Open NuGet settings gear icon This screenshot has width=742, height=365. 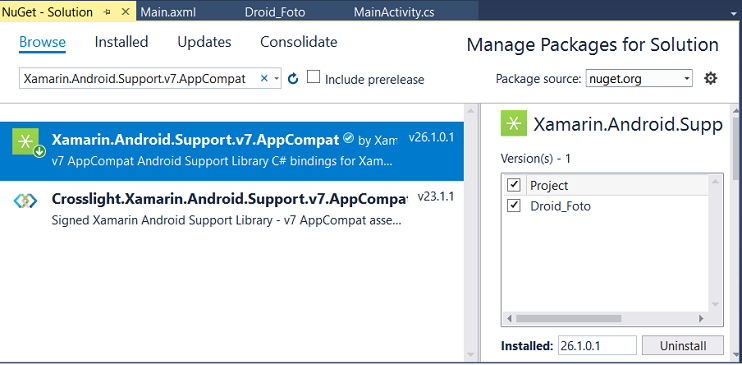(x=710, y=78)
